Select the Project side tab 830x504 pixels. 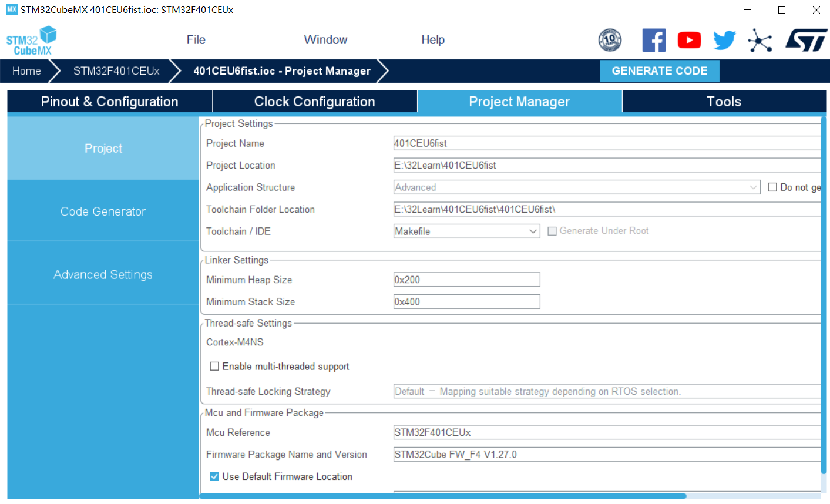103,149
